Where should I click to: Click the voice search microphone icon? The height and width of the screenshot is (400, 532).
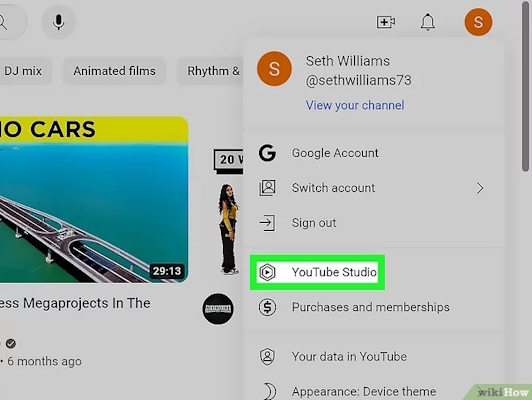[x=58, y=22]
